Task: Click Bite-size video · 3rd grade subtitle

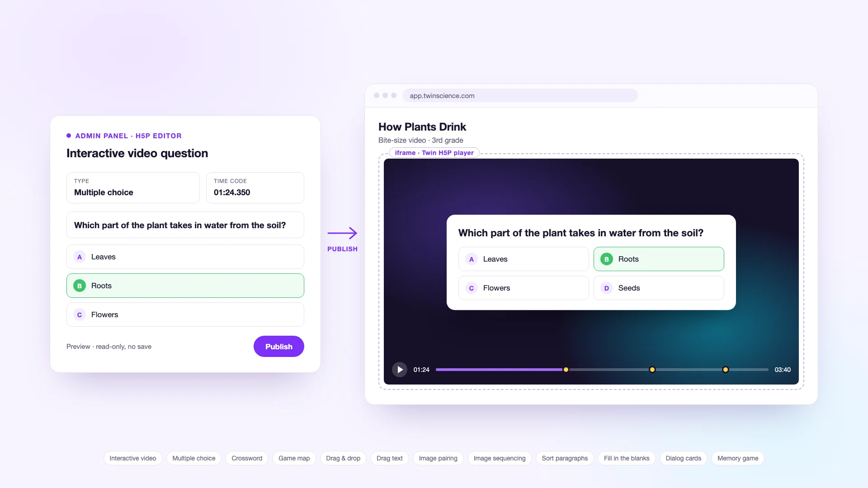Action: coord(421,140)
